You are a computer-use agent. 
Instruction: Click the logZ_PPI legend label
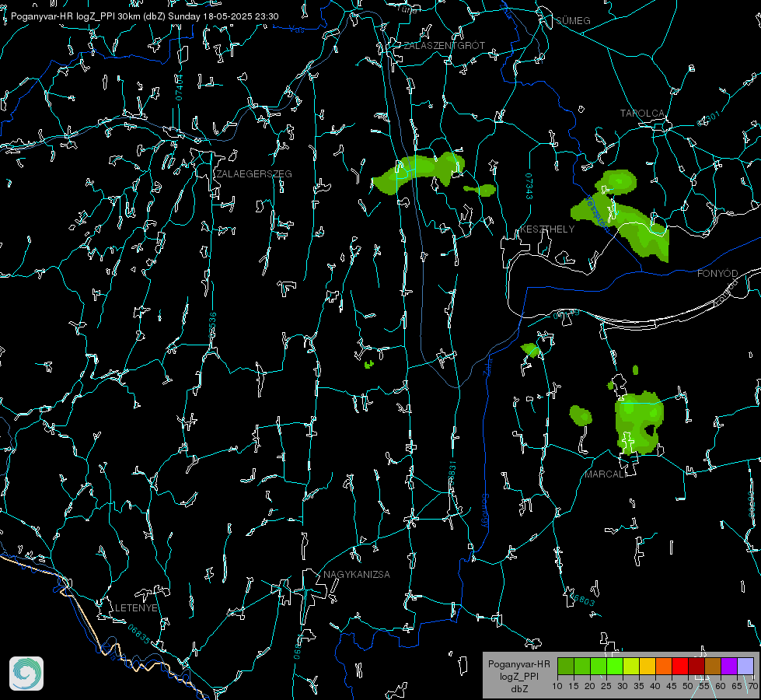coord(518,676)
